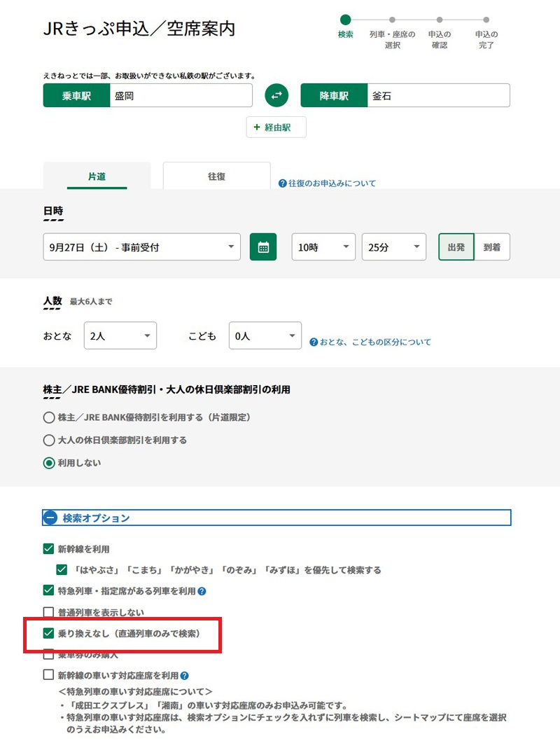The width and height of the screenshot is (560, 750).
Task: Select 大人の休日倶楽部割引を利用する radio button
Action: [49, 440]
